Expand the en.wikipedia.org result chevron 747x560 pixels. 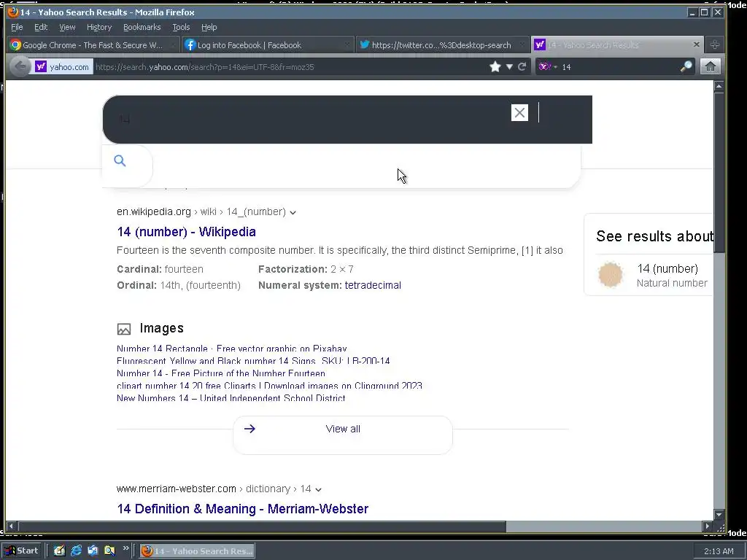[x=293, y=212]
